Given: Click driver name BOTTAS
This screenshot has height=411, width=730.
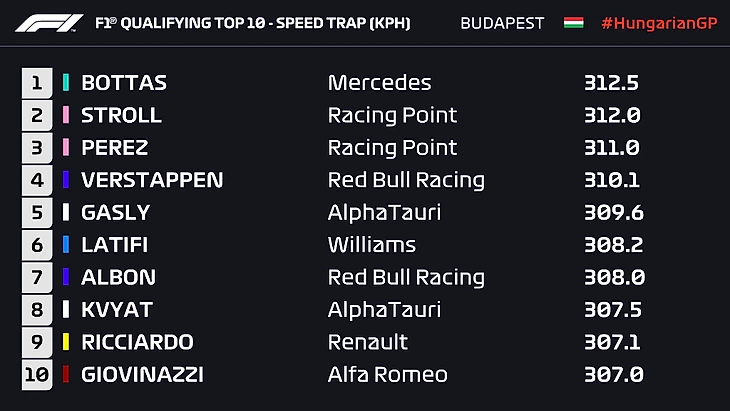Looking at the screenshot, I should (x=124, y=83).
